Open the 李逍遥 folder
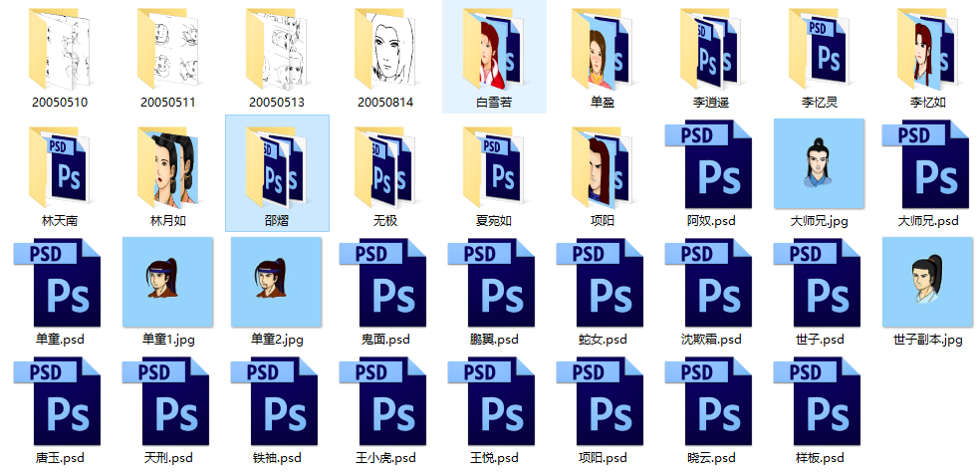Screen dimensions: 980x476 (x=711, y=49)
